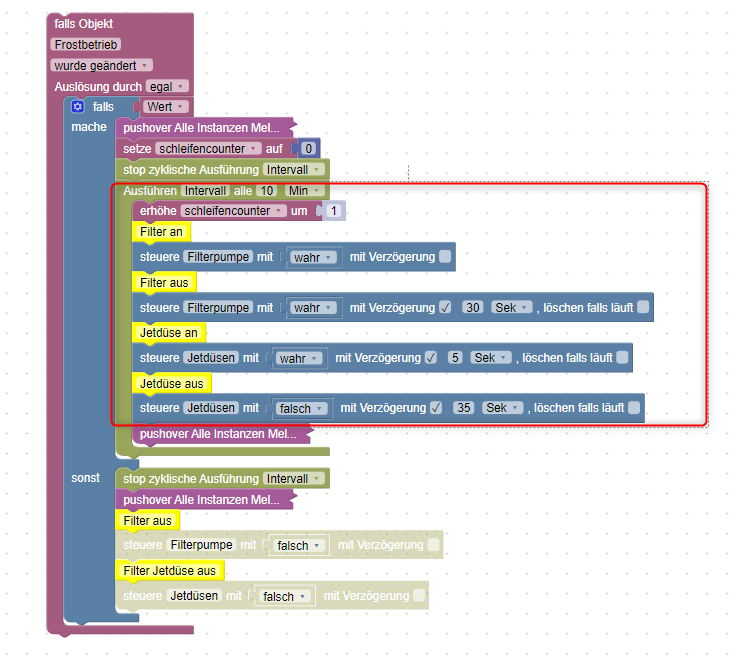Edit the interval value 10
The height and width of the screenshot is (664, 745).
[267, 191]
